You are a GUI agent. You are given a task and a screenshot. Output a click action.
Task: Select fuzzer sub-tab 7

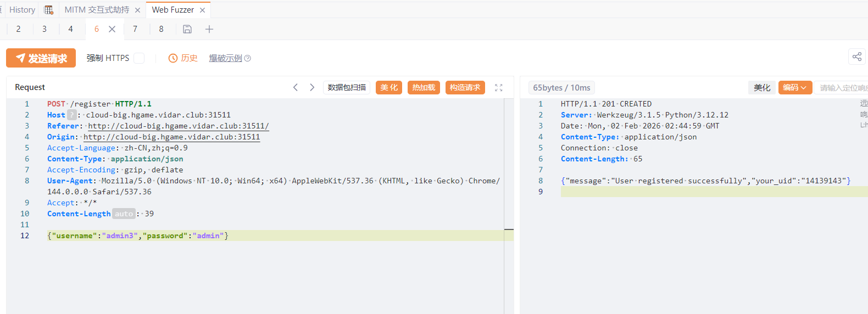[135, 29]
